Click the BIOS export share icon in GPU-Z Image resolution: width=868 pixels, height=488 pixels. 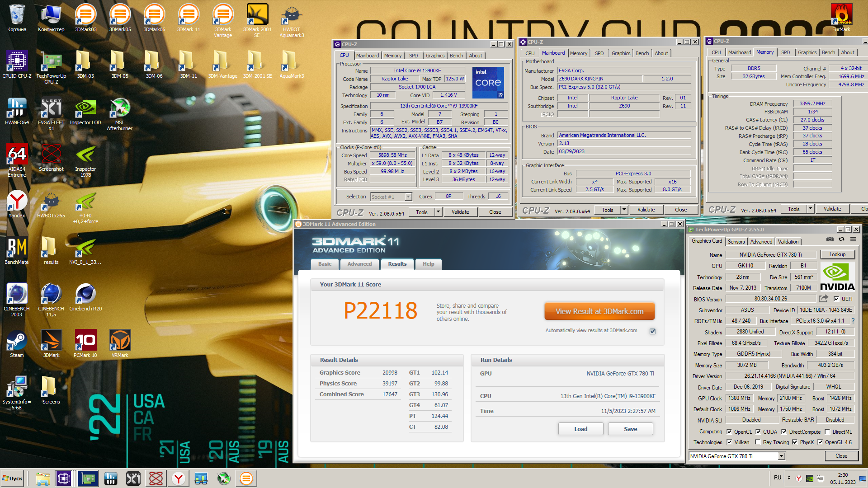[823, 299]
